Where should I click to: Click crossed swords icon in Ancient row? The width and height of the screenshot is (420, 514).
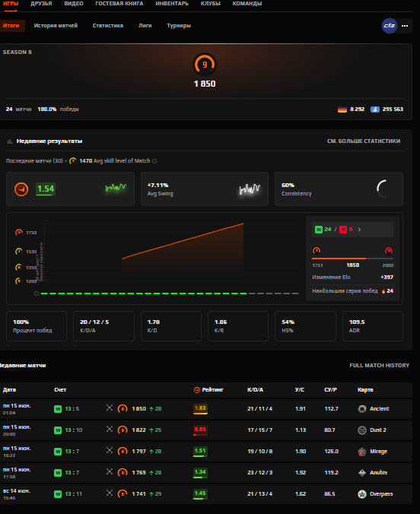click(x=110, y=408)
